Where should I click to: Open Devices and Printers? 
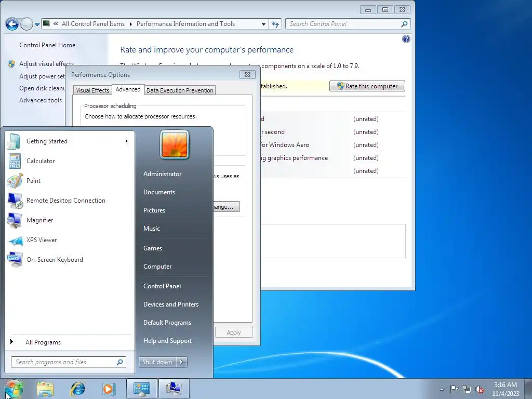coord(174,304)
